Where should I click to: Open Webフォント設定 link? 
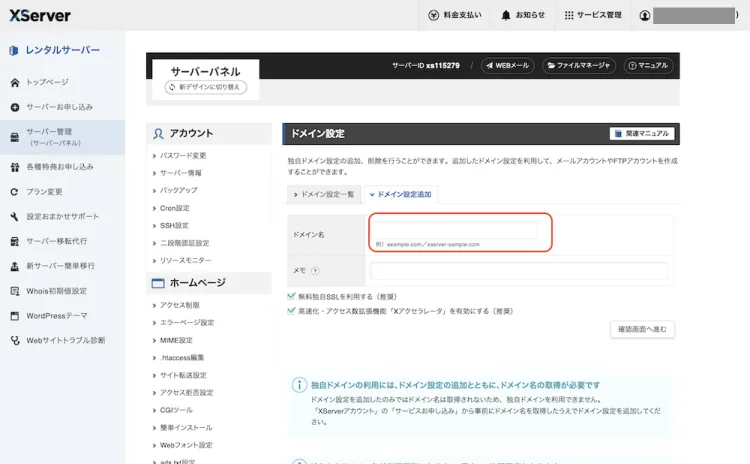tap(186, 445)
